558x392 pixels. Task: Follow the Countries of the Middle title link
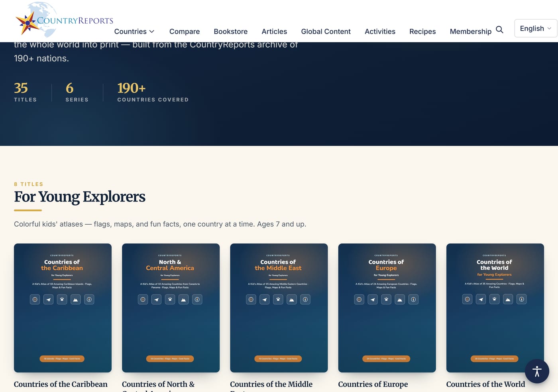(271, 384)
